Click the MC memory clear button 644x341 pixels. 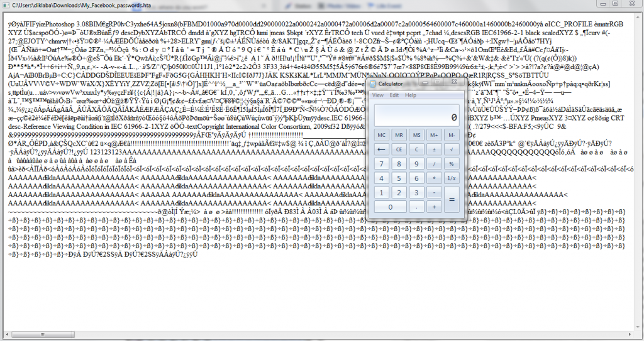coord(381,135)
